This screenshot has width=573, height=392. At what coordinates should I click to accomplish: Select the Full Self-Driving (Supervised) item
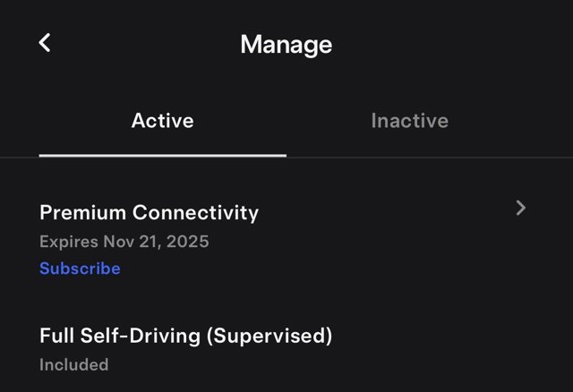[185, 337]
